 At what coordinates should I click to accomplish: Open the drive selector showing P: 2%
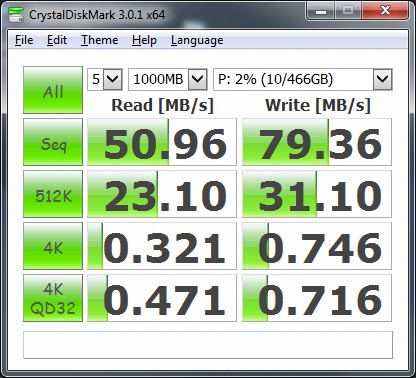303,79
